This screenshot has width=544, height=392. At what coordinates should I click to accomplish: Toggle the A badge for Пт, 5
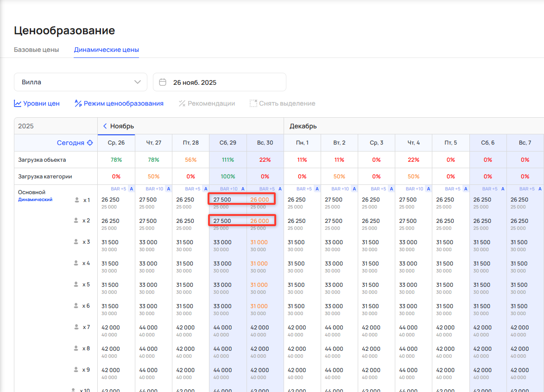point(465,189)
